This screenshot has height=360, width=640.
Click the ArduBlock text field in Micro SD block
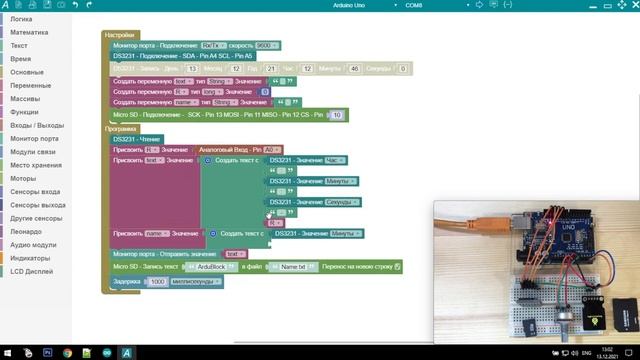pos(211,267)
